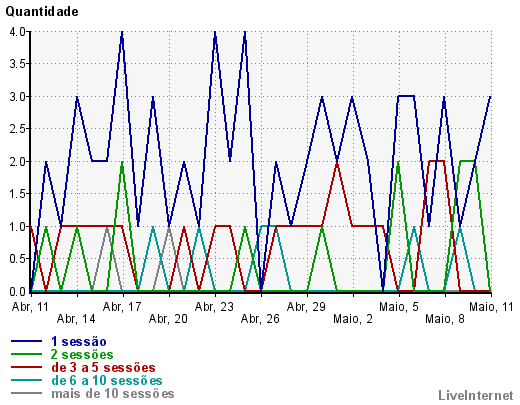Click the blue legend line swatch
Image resolution: width=520 pixels, height=405 pixels.
[x=26, y=341]
